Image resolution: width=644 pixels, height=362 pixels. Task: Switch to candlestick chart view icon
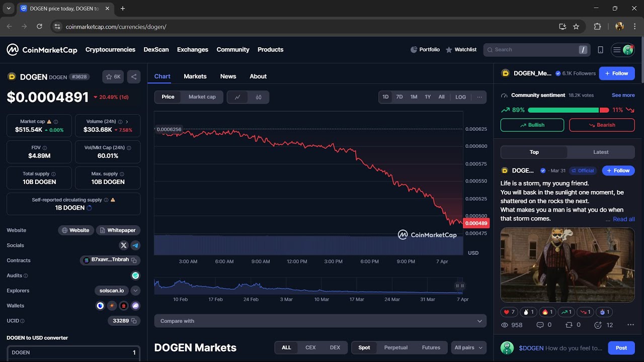click(259, 97)
